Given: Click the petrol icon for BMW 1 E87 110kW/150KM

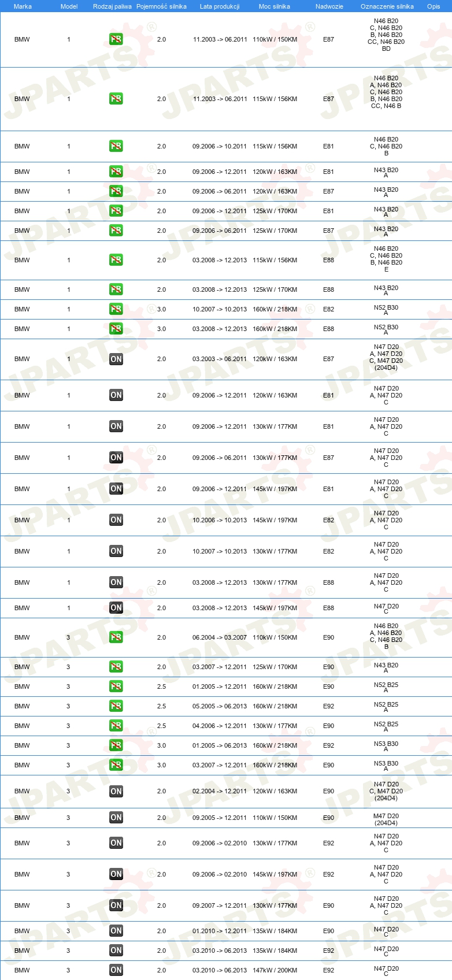Looking at the screenshot, I should [x=116, y=39].
